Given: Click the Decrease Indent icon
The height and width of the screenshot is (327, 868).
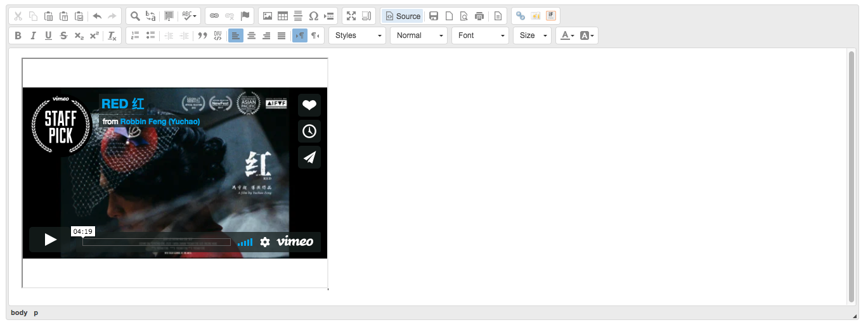Looking at the screenshot, I should click(169, 35).
